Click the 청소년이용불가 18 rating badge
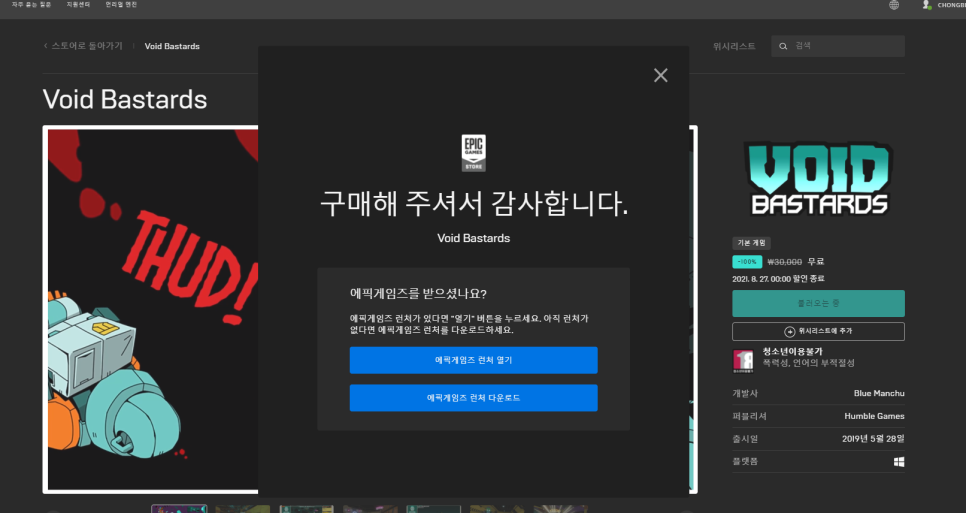966x513 pixels. click(742, 361)
